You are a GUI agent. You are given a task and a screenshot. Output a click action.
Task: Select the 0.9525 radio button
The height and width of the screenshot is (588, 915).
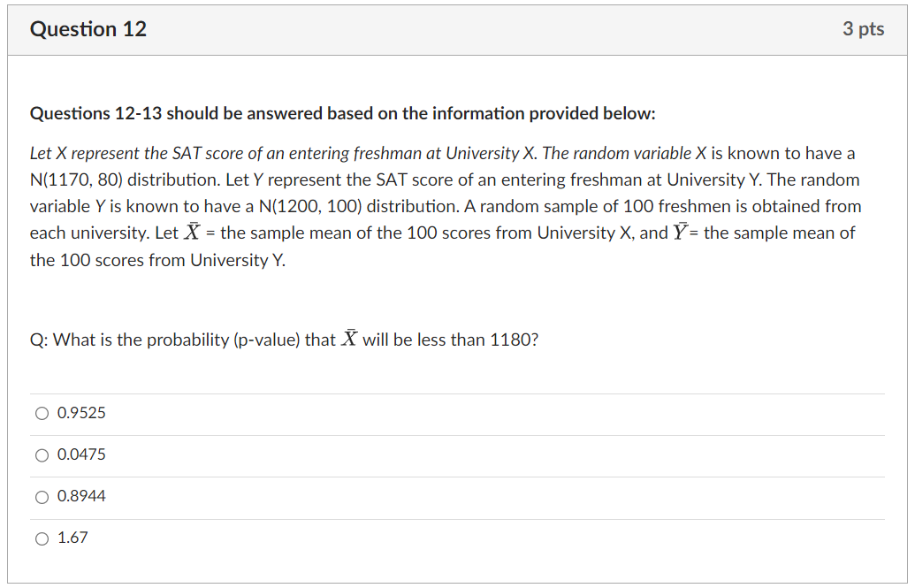click(42, 412)
